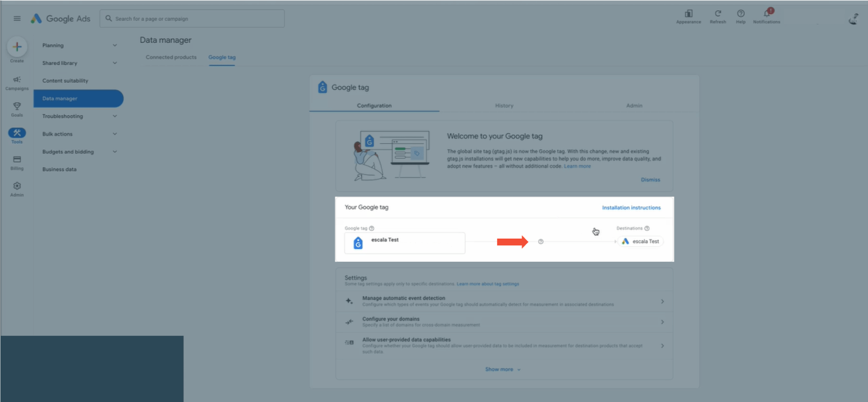Click help icon next to Destinations
Screen dimensions: 868x402
647,228
